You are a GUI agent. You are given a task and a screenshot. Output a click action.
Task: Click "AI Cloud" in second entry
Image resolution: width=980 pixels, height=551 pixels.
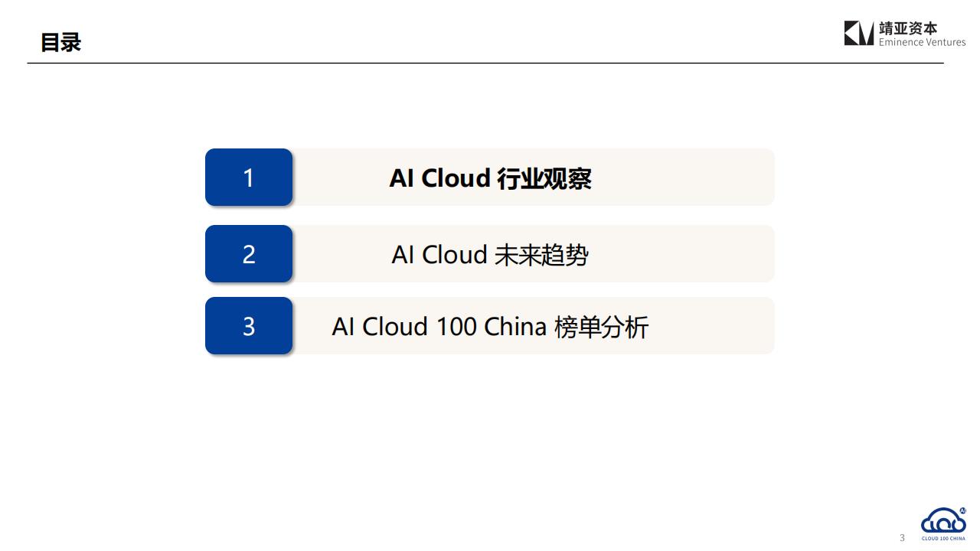pos(439,254)
